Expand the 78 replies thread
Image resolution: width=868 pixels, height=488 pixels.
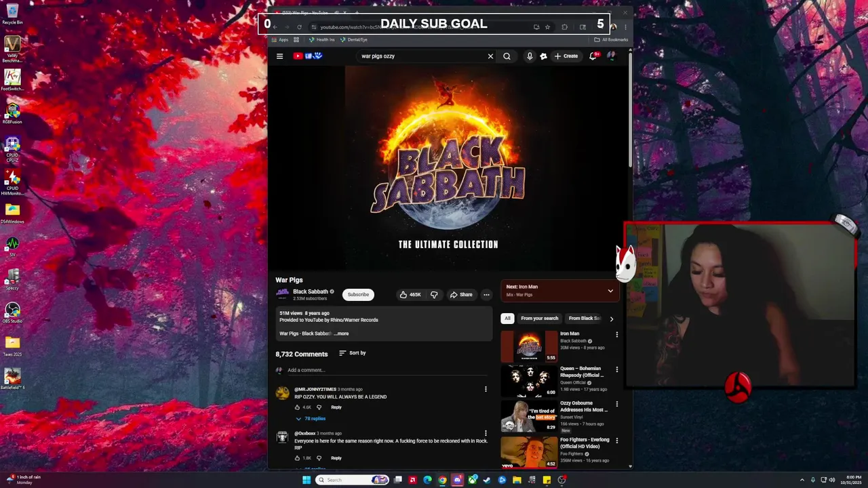311,419
